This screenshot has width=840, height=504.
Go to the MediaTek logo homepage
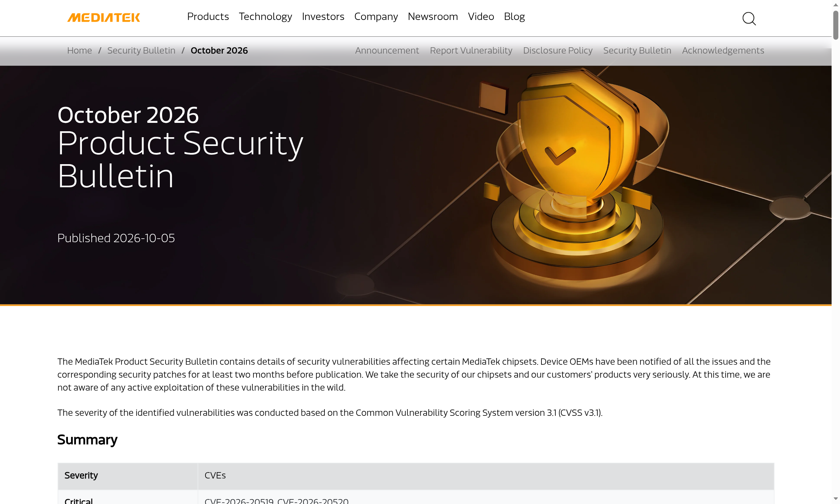coord(104,17)
